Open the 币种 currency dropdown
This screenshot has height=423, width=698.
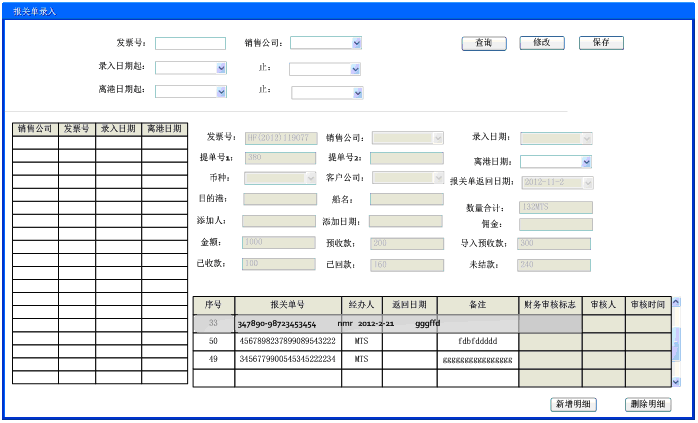309,178
